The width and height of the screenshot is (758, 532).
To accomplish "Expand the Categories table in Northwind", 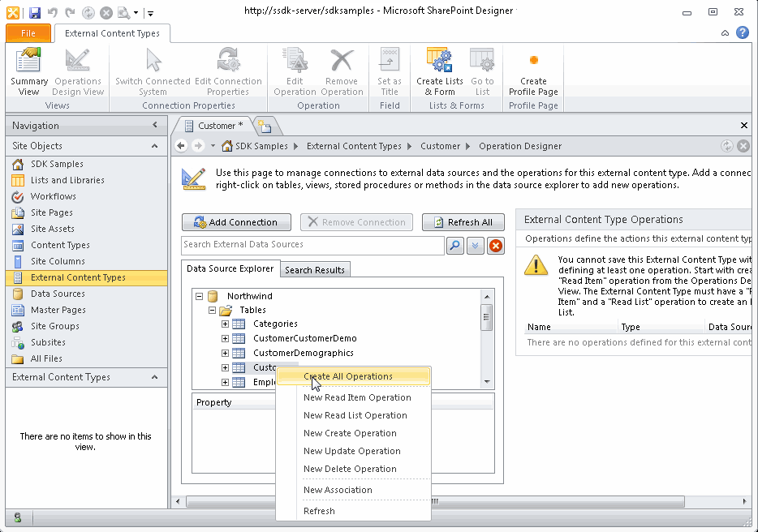I will [226, 324].
